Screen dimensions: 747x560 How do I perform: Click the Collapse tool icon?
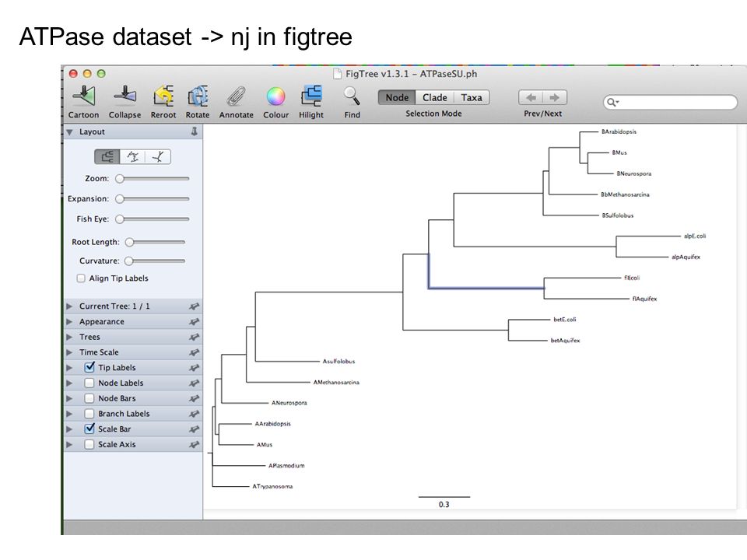[124, 95]
